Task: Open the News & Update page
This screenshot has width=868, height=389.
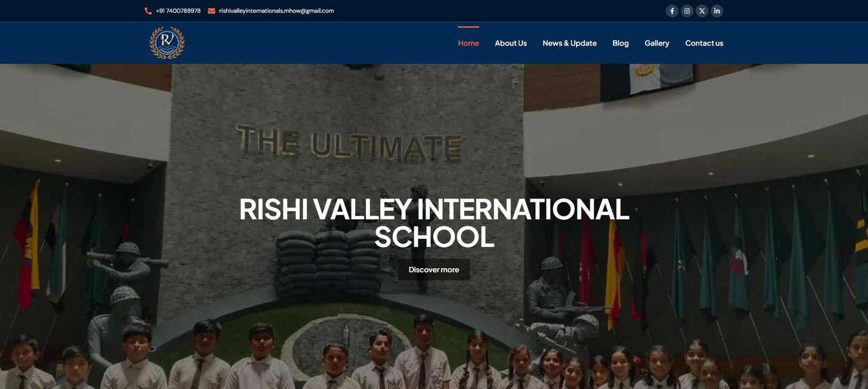Action: pos(570,43)
